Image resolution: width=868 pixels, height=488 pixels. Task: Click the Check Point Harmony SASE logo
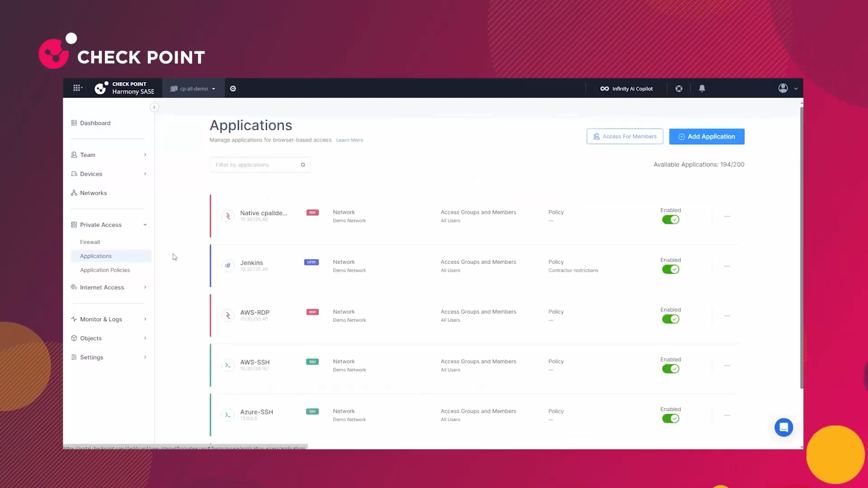tap(124, 88)
